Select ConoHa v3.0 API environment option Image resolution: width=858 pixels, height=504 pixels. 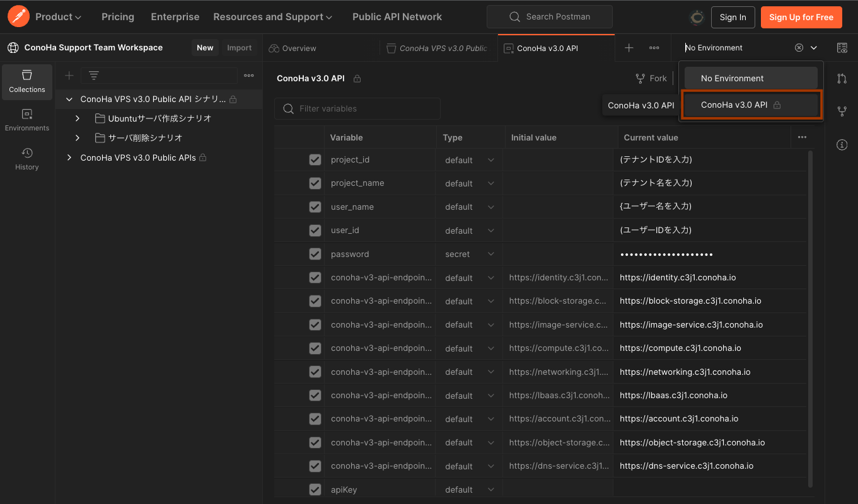click(751, 105)
